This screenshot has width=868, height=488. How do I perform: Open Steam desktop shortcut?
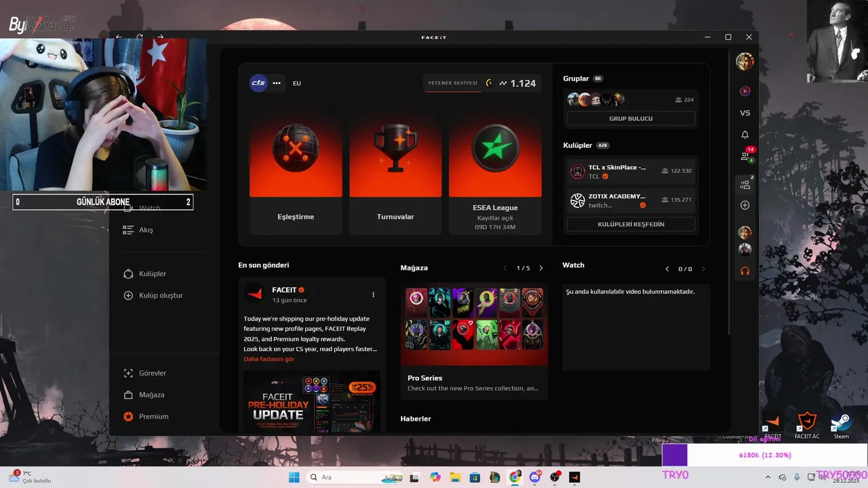[x=841, y=426]
